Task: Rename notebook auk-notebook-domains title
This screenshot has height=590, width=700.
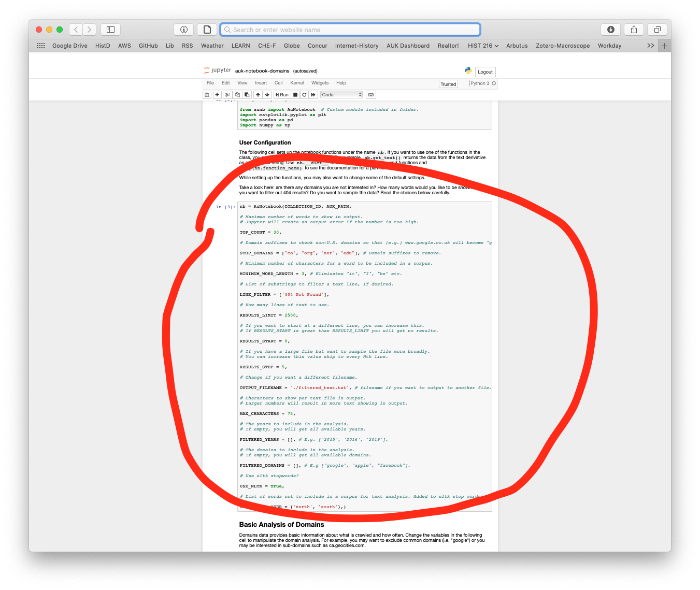Action: click(262, 71)
